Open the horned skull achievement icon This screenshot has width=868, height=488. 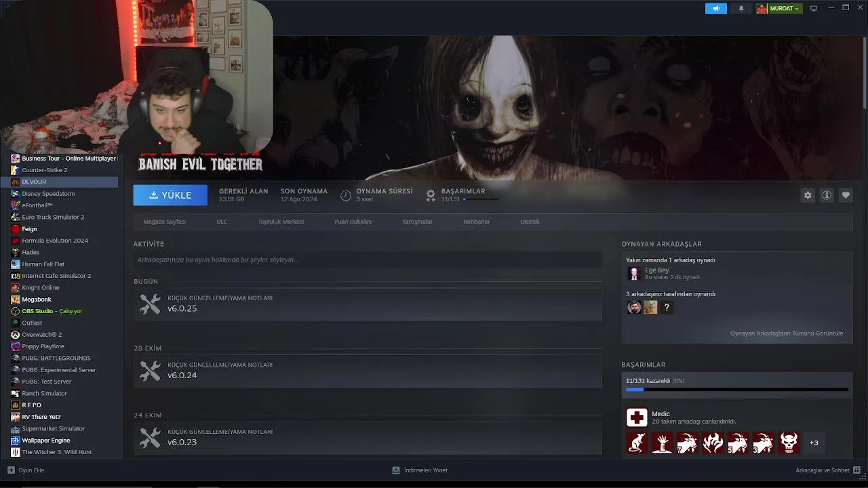click(x=789, y=443)
